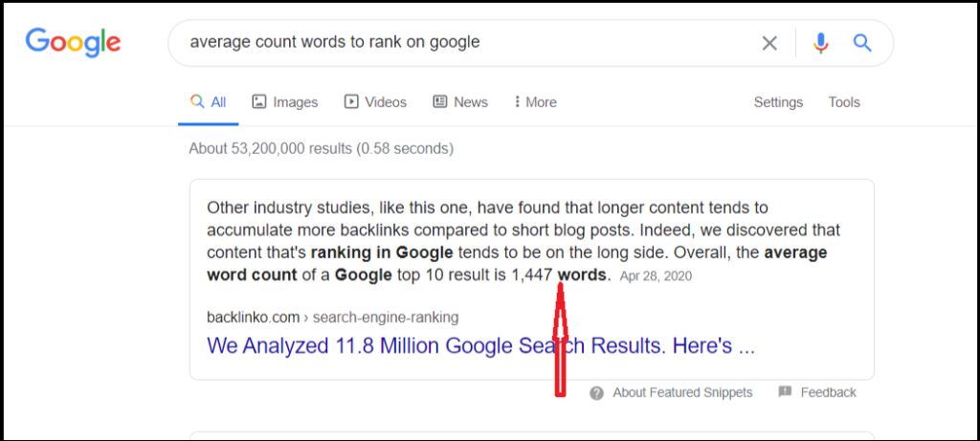980x441 pixels.
Task: Open the More dropdown menu
Action: [536, 101]
